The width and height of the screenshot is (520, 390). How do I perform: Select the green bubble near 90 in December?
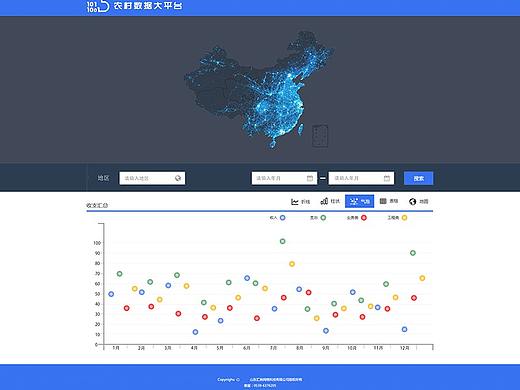[413, 253]
